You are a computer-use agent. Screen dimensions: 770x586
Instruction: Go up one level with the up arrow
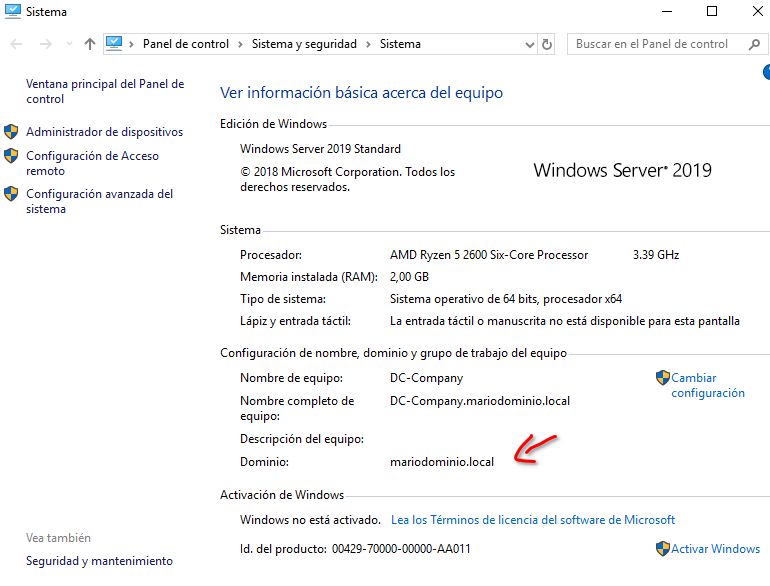(89, 44)
